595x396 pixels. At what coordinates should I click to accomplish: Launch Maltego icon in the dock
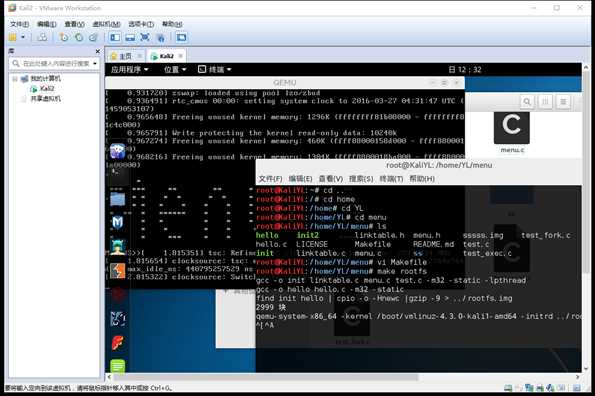(x=118, y=319)
